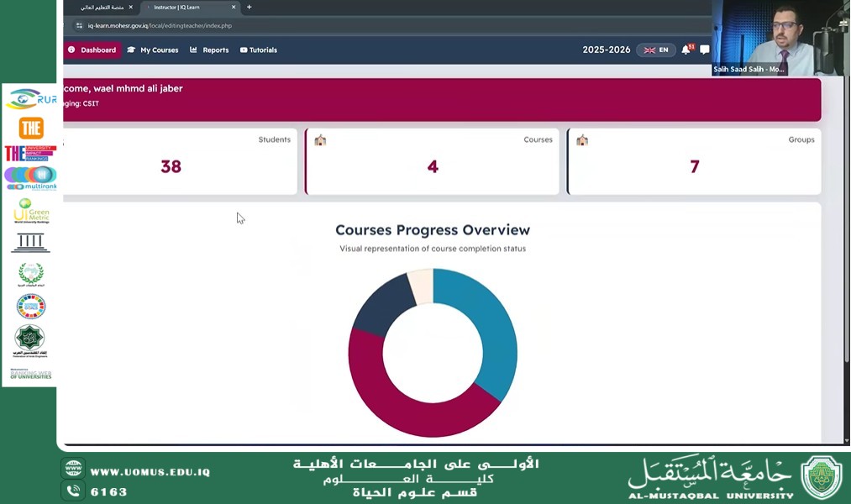Click the multirank logo in sidebar
The width and height of the screenshot is (851, 504).
tap(31, 178)
